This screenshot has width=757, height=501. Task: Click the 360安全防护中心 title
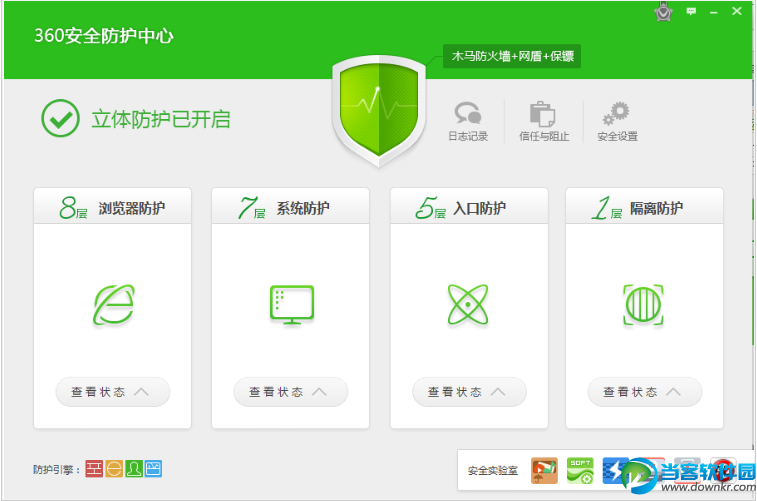point(103,36)
